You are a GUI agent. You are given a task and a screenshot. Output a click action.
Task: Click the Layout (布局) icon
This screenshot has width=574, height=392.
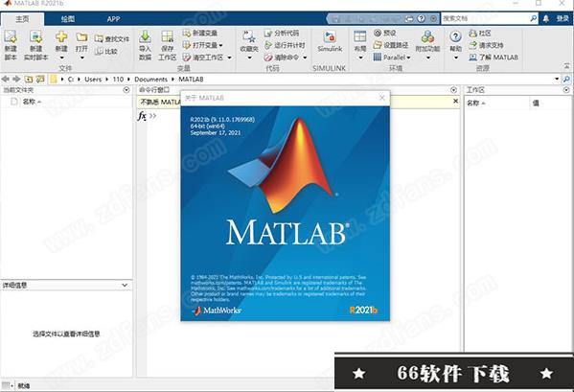click(x=360, y=36)
